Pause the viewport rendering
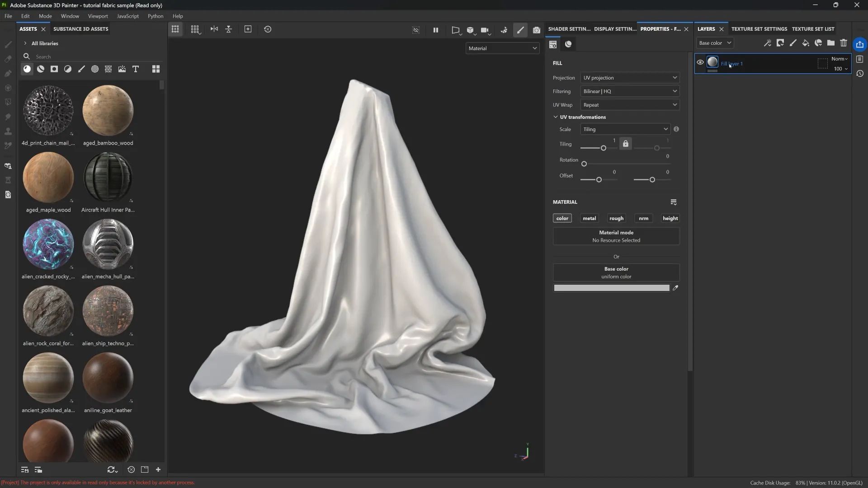The height and width of the screenshot is (488, 868). (x=436, y=30)
